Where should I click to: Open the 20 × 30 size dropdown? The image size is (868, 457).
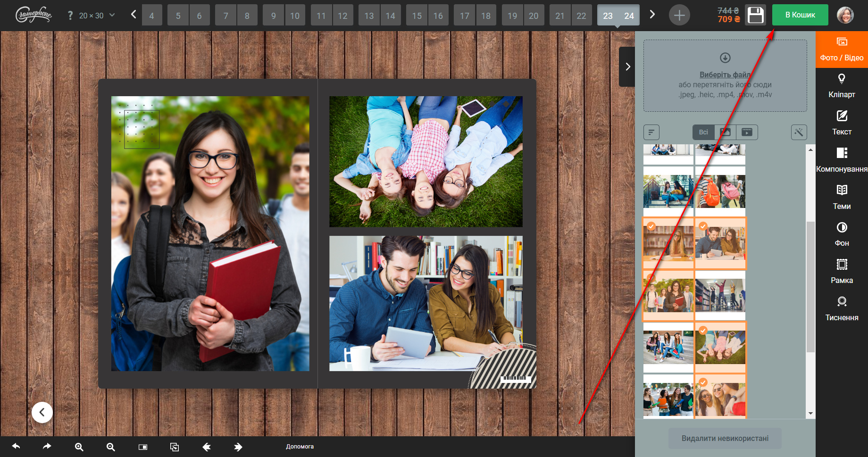[97, 16]
